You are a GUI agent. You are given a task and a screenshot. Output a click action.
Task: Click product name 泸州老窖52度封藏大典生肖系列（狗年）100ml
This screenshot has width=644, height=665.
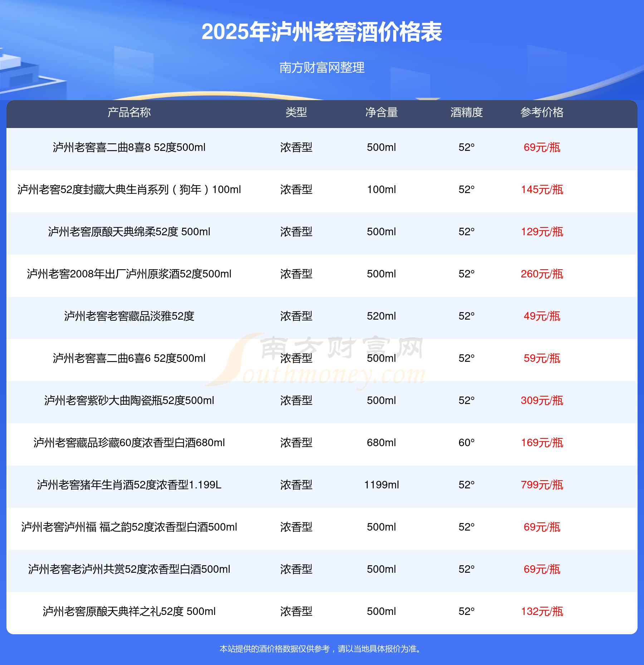tap(129, 189)
